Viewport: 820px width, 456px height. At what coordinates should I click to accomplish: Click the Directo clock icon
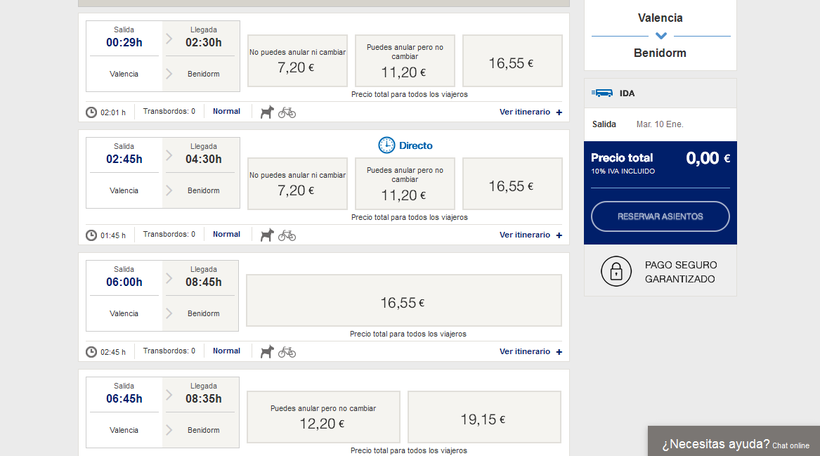point(387,145)
